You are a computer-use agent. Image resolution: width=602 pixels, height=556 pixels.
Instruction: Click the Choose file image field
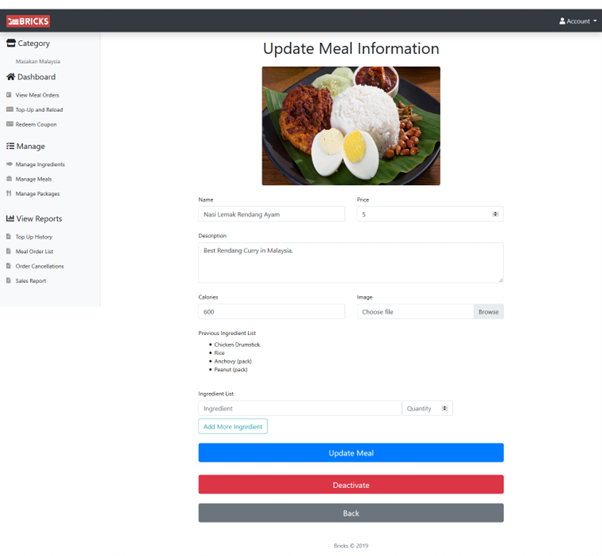click(x=415, y=311)
